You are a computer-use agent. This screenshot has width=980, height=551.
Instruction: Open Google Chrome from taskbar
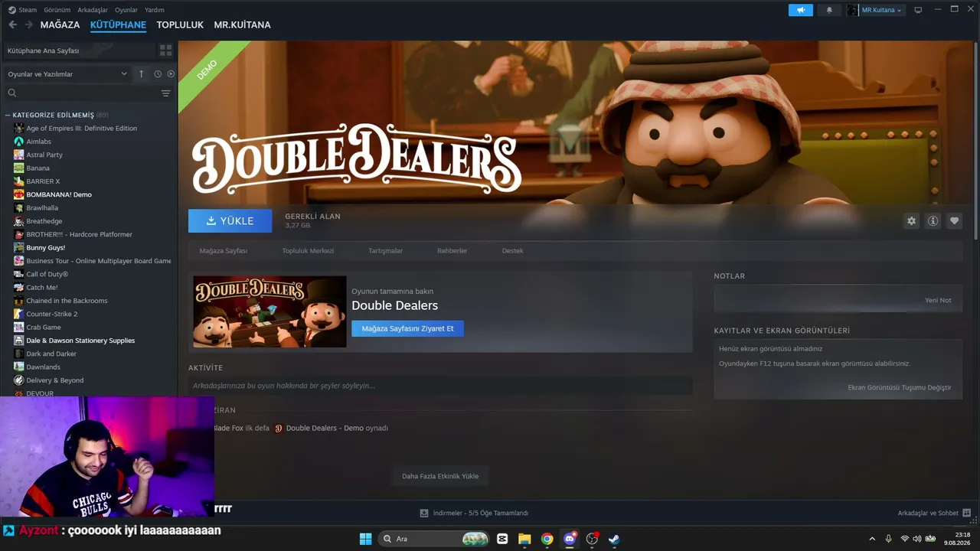tap(547, 539)
